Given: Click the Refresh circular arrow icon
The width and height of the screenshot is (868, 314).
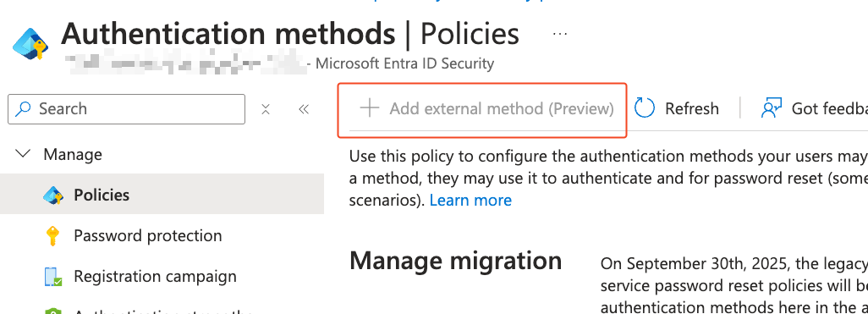Looking at the screenshot, I should click(645, 108).
